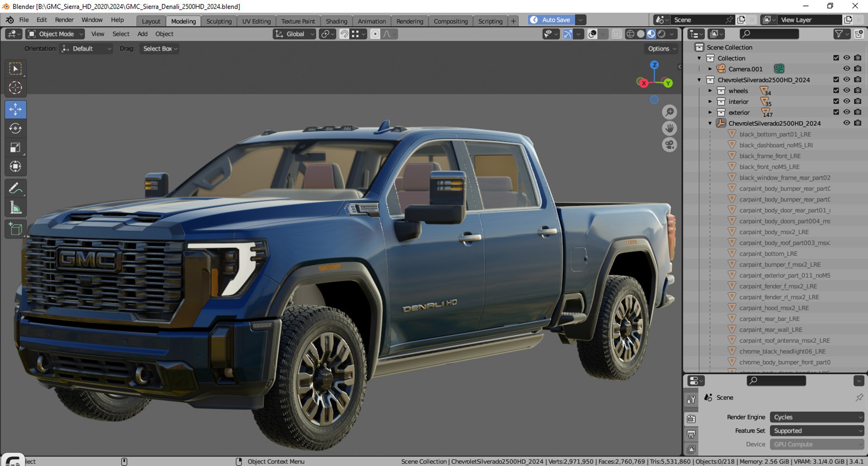Open the Global transform orientation dropdown
Screen dimensions: 868x466
pyautogui.click(x=294, y=34)
